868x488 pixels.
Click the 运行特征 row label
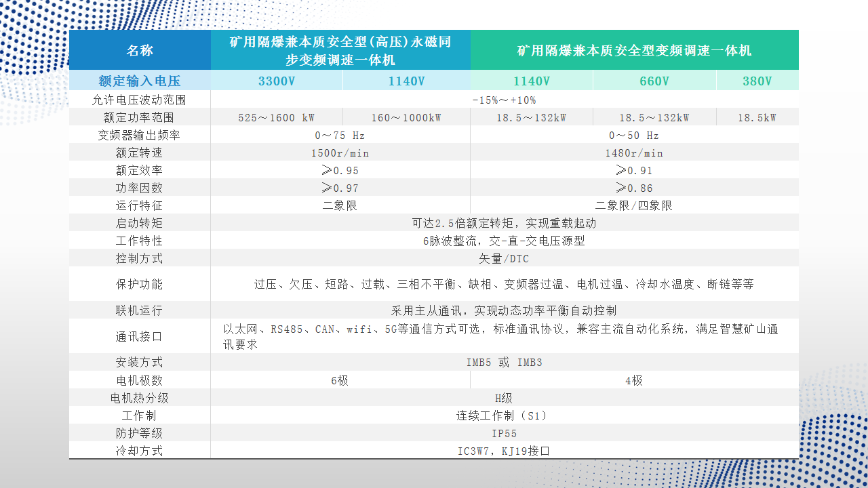pos(139,205)
